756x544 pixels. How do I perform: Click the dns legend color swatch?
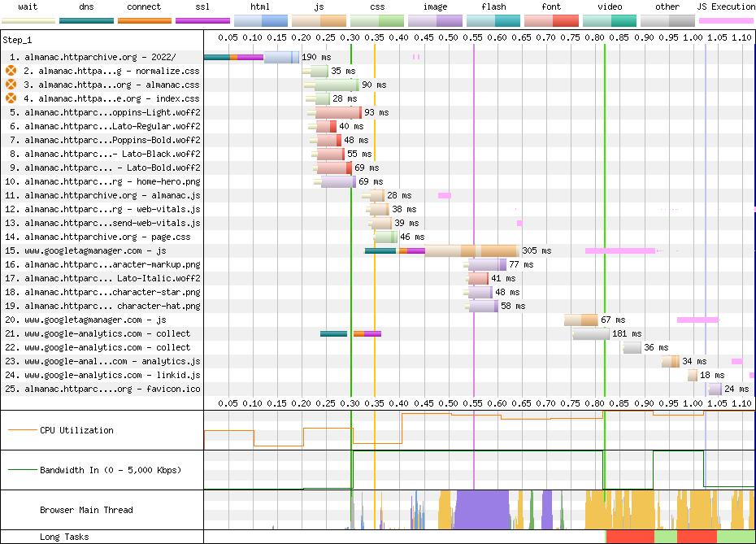pyautogui.click(x=86, y=20)
